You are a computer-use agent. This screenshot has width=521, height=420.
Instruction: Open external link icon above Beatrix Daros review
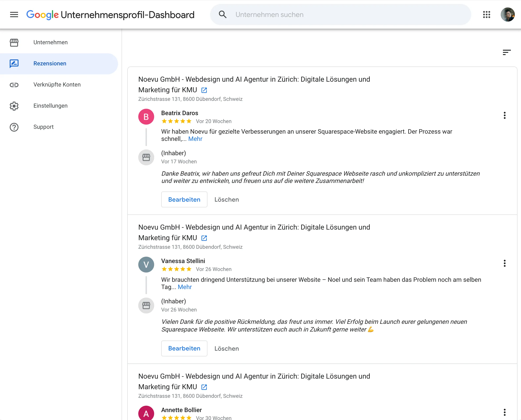coord(204,90)
